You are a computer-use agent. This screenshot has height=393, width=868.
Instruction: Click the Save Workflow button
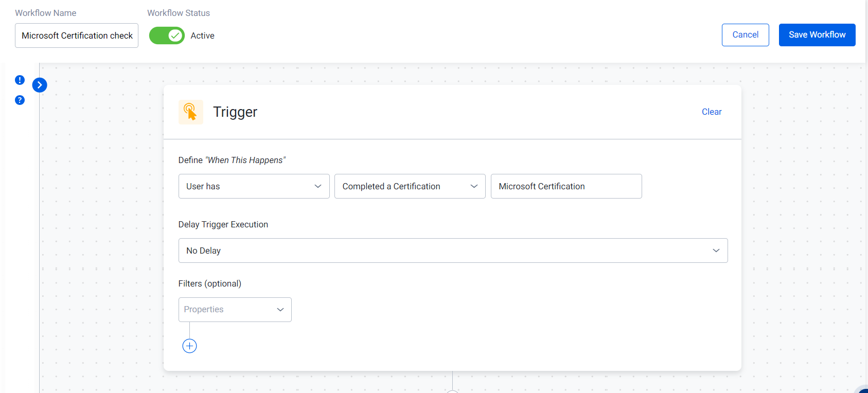click(x=817, y=35)
